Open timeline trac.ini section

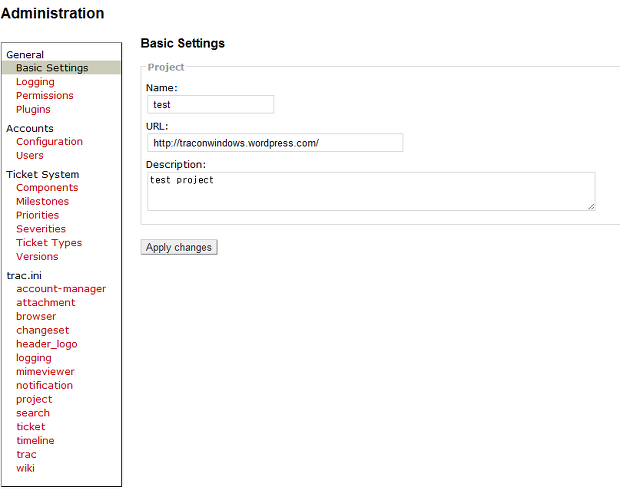click(x=35, y=441)
